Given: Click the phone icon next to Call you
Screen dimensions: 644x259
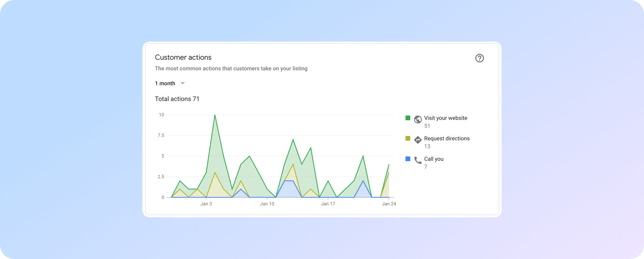Looking at the screenshot, I should (x=418, y=160).
